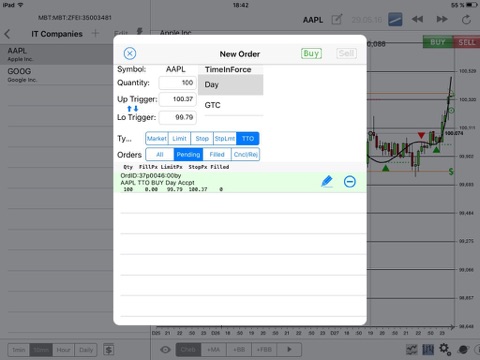
Task: Switch to All orders tab
Action: tap(160, 155)
